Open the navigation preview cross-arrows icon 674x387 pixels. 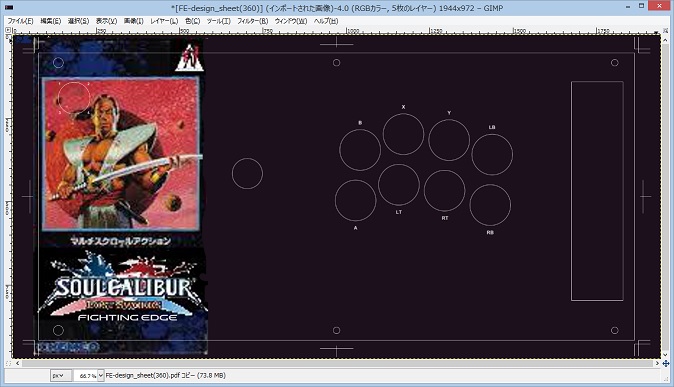(x=666, y=364)
